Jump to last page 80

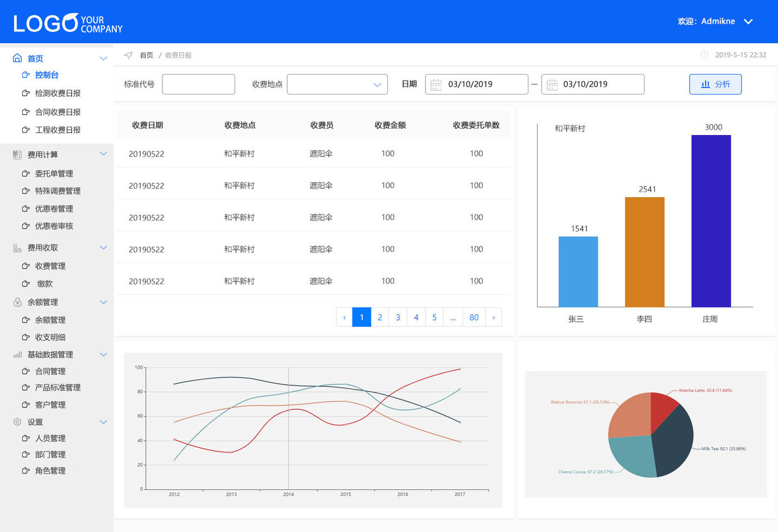pos(474,317)
